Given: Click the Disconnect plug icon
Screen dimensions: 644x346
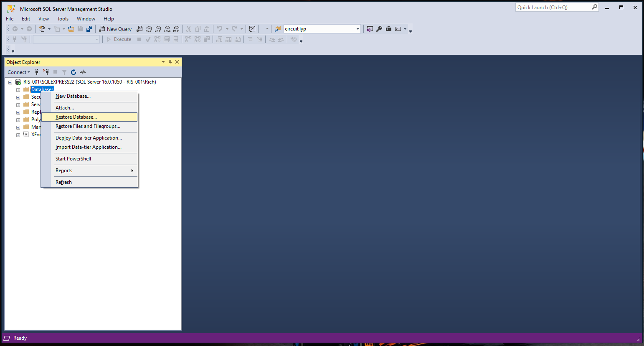Looking at the screenshot, I should point(46,72).
